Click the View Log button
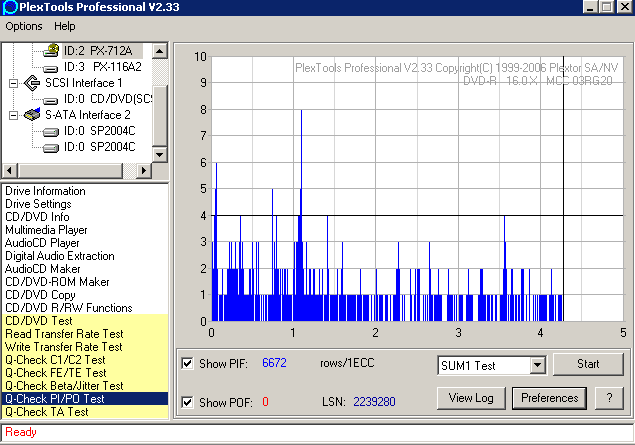The height and width of the screenshot is (445, 635). pos(471,398)
